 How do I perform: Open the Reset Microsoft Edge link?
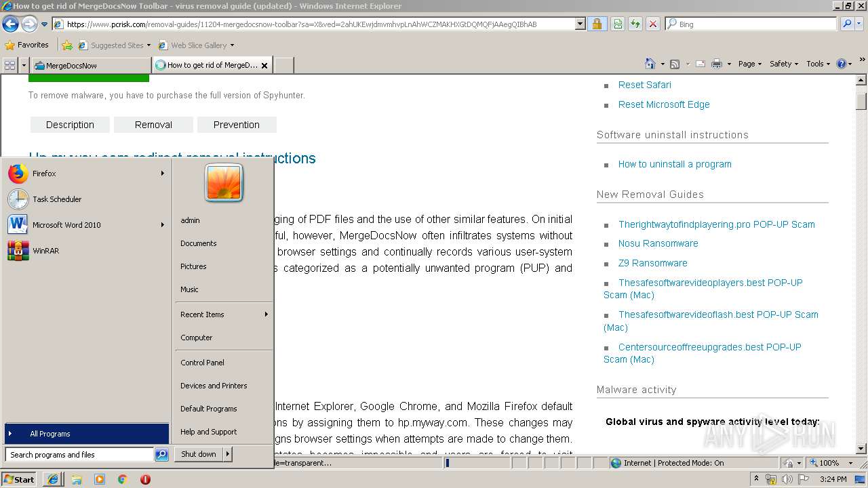[664, 104]
